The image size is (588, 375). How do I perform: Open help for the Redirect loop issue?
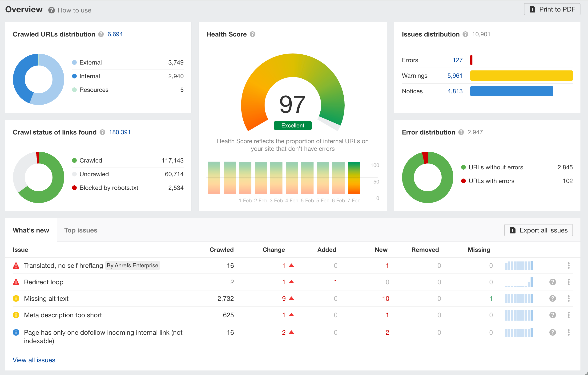coord(553,282)
